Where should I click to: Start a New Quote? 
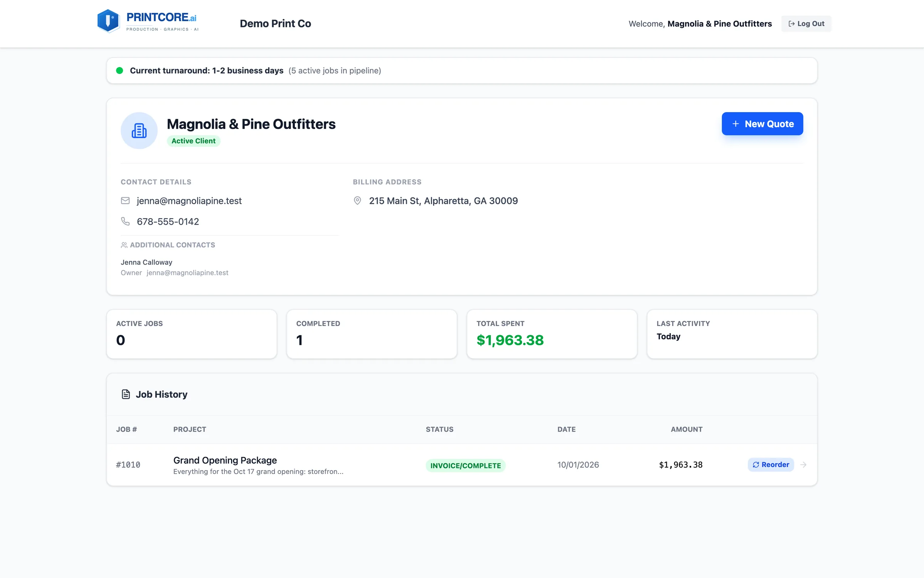pos(762,124)
